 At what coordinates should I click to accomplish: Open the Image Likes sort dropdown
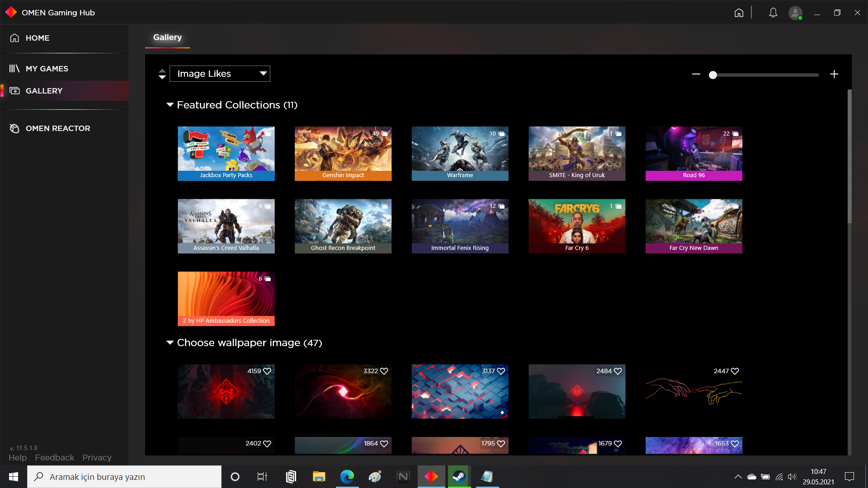[220, 74]
